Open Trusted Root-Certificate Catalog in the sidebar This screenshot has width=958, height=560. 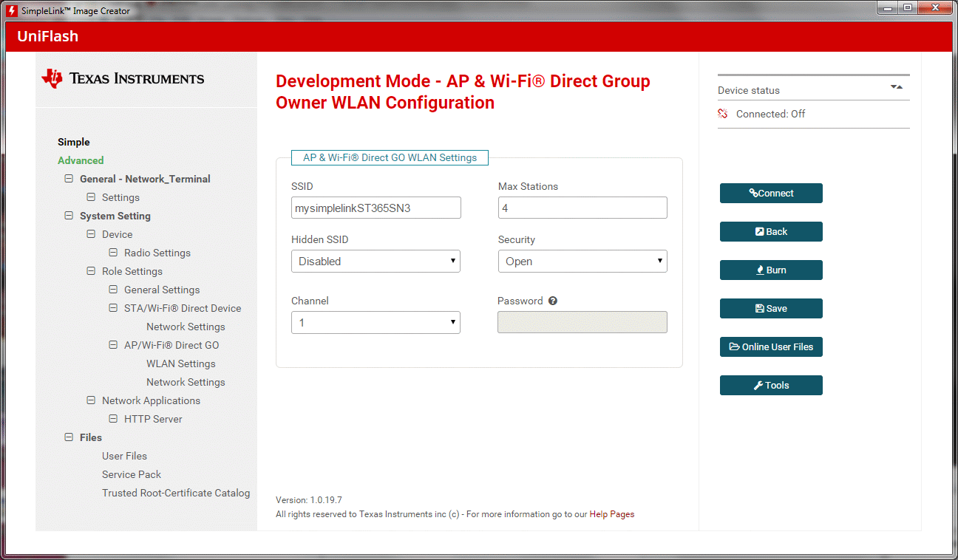pyautogui.click(x=176, y=493)
